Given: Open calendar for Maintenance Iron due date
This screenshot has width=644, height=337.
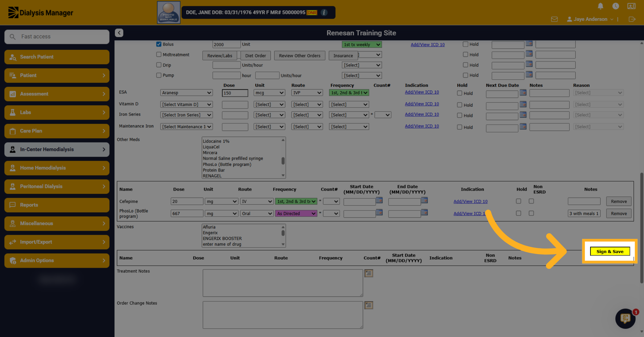Looking at the screenshot, I should 523,127.
